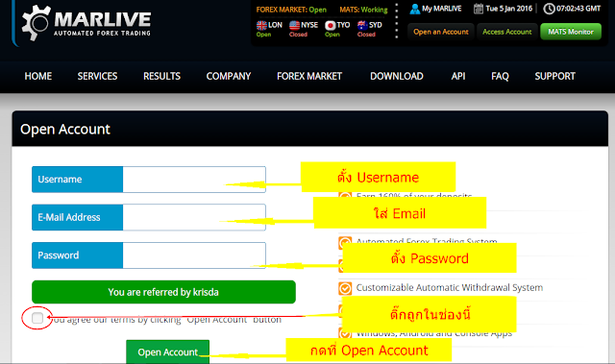The image size is (615, 364).
Task: Click the '07:02:43 GMT' time text
Action: (x=578, y=9)
